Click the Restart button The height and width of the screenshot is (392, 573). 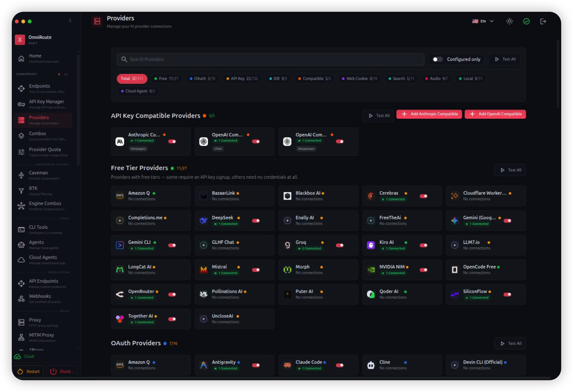28,371
